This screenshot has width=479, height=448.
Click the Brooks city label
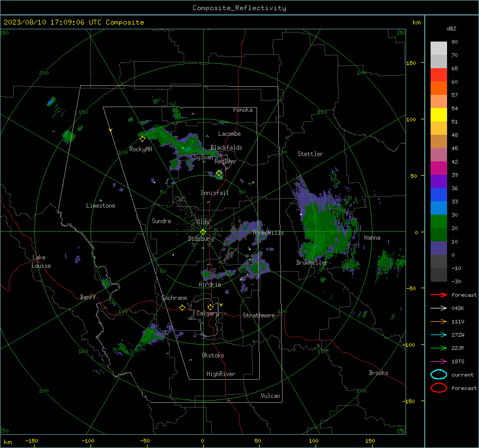[378, 373]
